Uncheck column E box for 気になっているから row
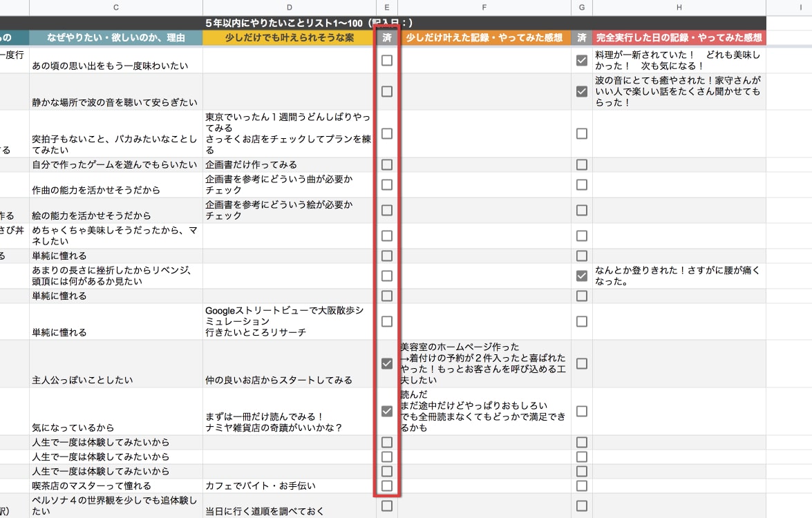 387,411
